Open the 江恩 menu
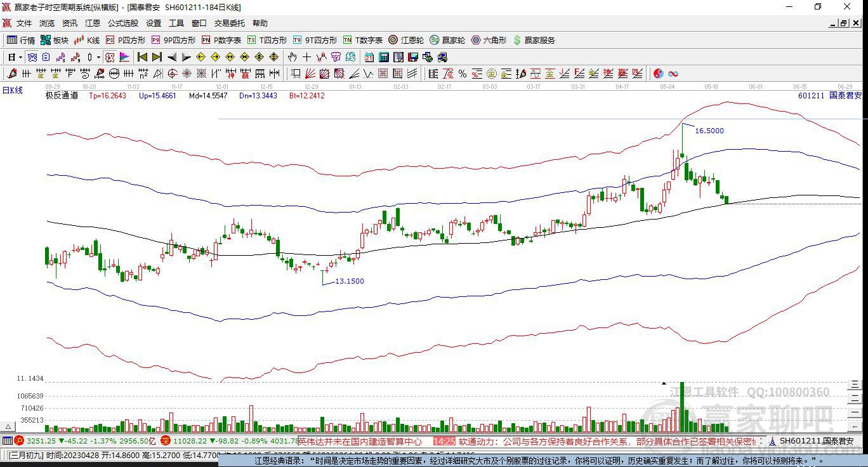The height and width of the screenshot is (467, 868). tap(93, 23)
